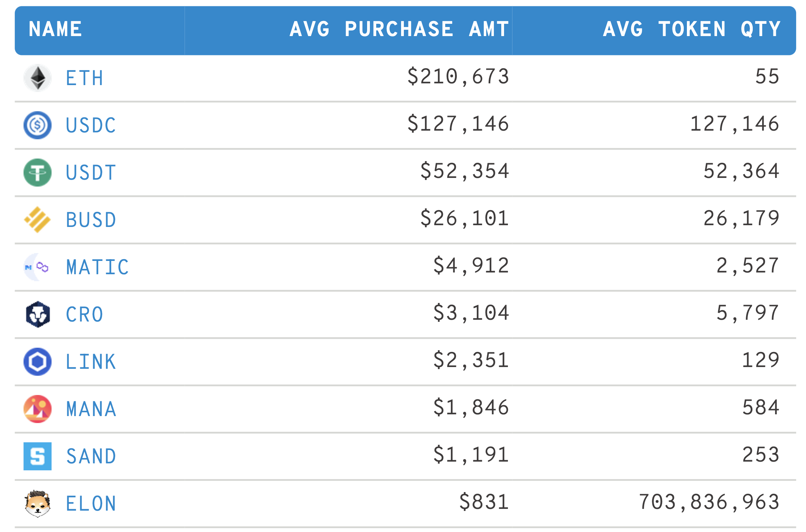Open the ELON token link

[x=91, y=503]
